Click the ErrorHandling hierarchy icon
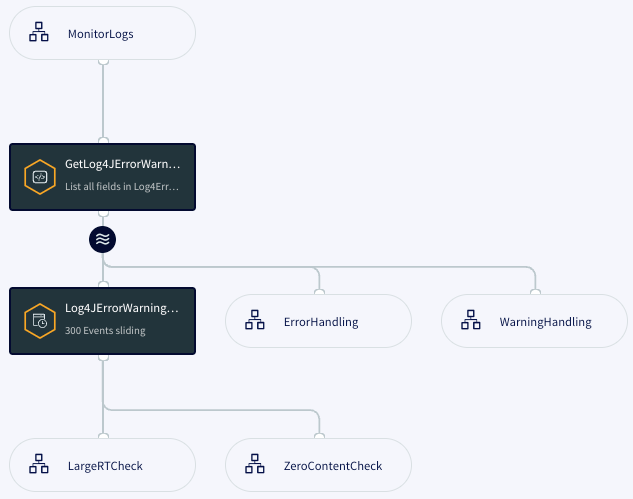The width and height of the screenshot is (633, 499). [x=255, y=321]
